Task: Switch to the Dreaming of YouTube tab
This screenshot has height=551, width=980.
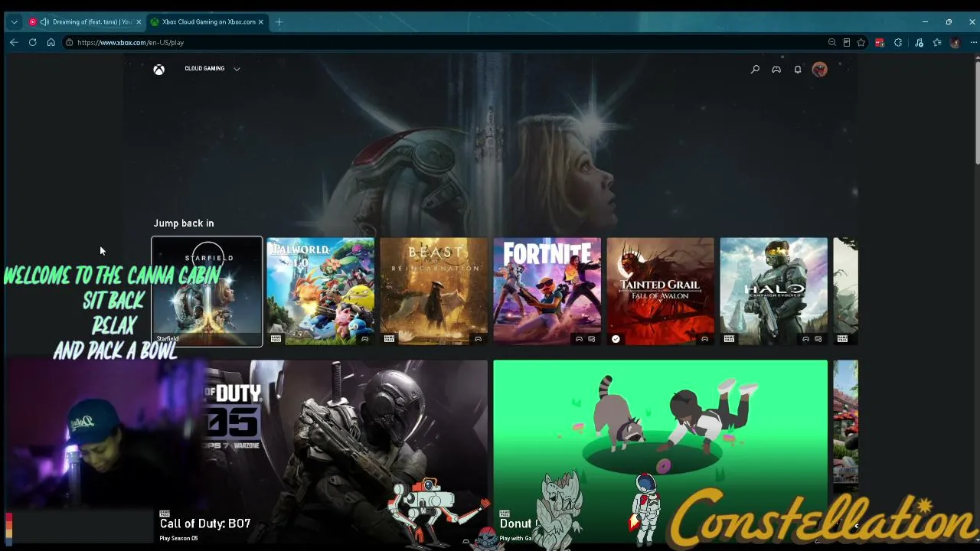Action: [84, 22]
